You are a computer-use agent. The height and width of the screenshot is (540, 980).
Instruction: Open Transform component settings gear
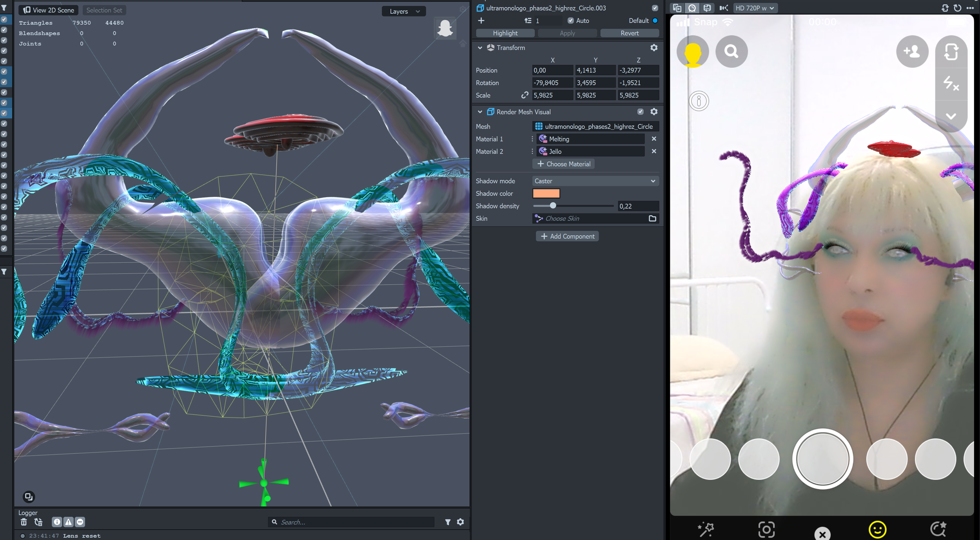654,47
